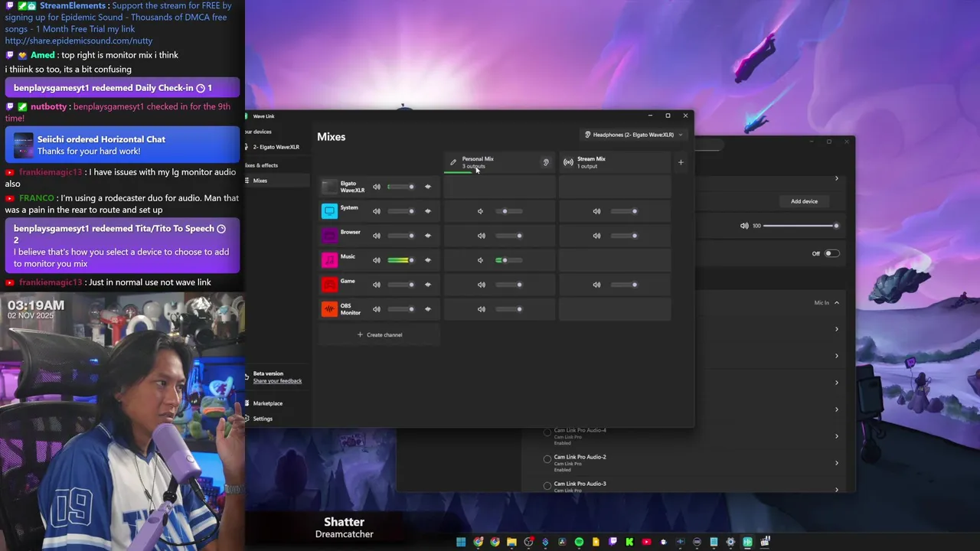Open effects for the Music channel
This screenshot has width=980, height=551.
(x=428, y=260)
